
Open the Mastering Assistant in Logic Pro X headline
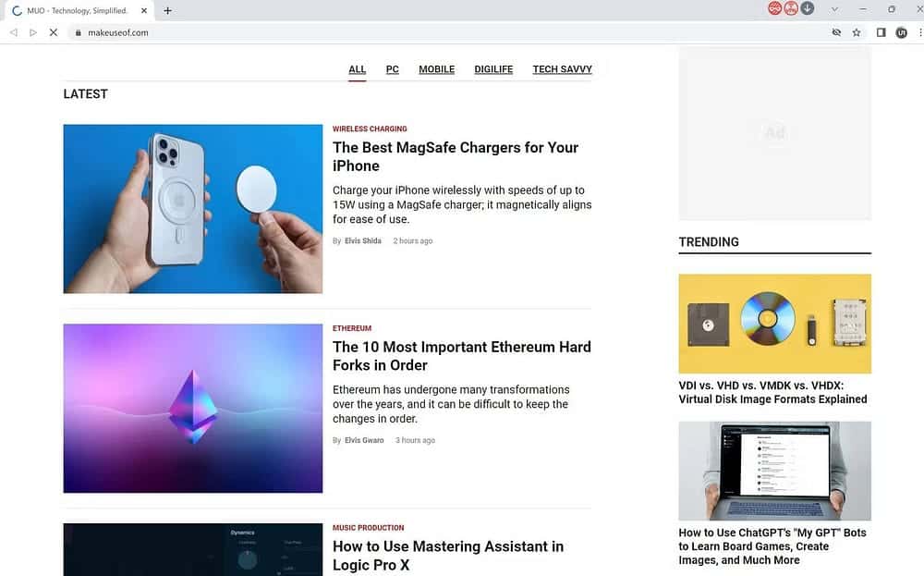coord(448,556)
